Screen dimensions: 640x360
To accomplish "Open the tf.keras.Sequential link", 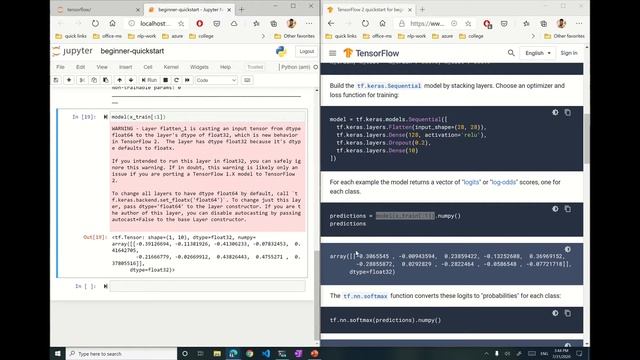I will click(389, 86).
